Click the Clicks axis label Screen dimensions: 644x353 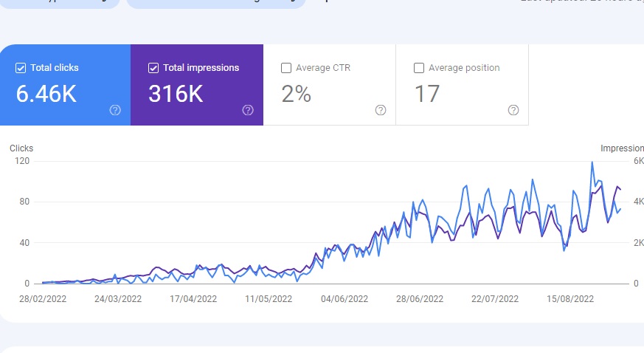(x=21, y=148)
